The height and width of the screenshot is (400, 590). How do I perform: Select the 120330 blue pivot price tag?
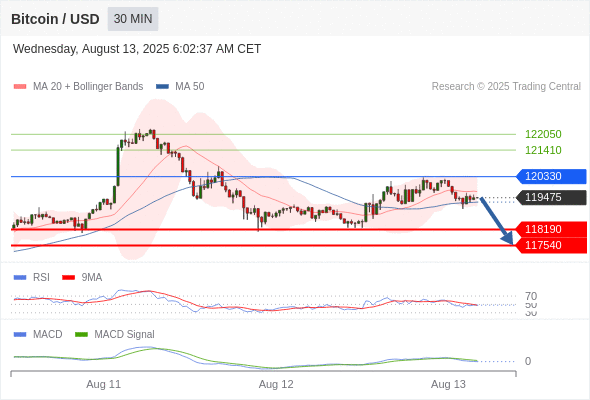[x=551, y=176]
